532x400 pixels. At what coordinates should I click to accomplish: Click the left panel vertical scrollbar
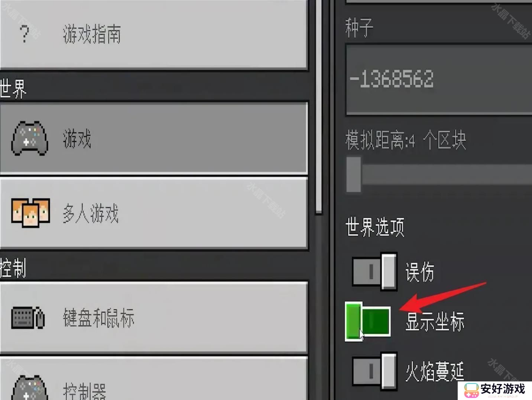(319, 107)
